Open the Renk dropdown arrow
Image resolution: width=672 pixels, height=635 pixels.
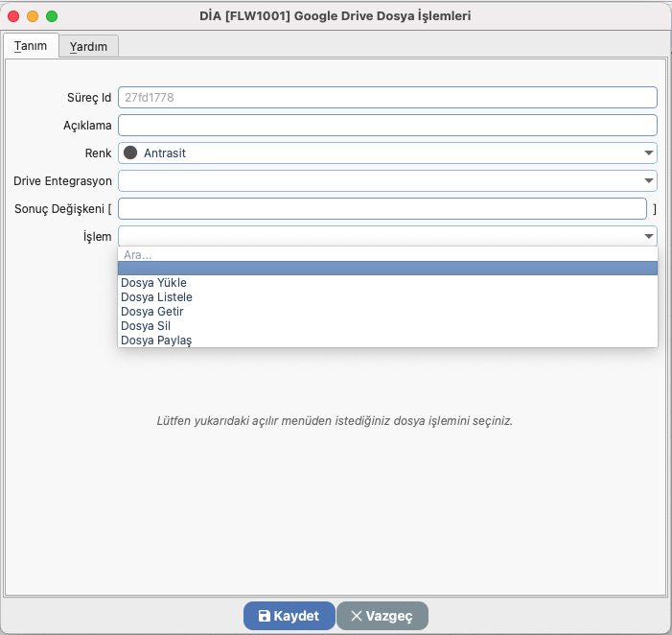[648, 153]
